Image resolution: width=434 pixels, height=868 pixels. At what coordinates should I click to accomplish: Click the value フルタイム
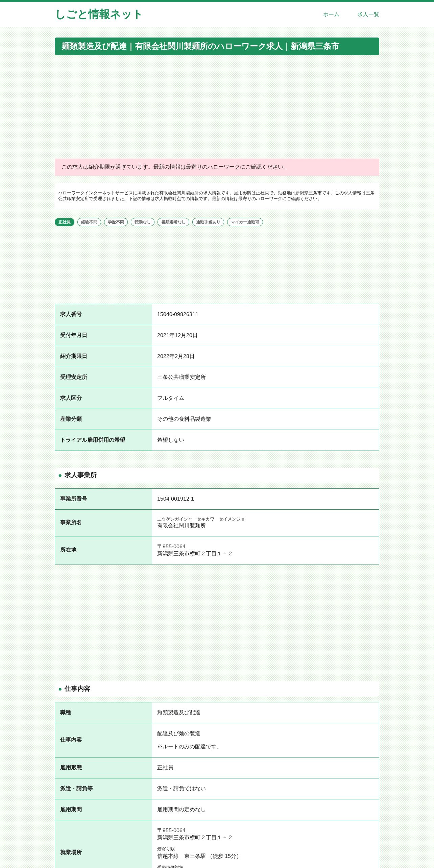pyautogui.click(x=171, y=398)
